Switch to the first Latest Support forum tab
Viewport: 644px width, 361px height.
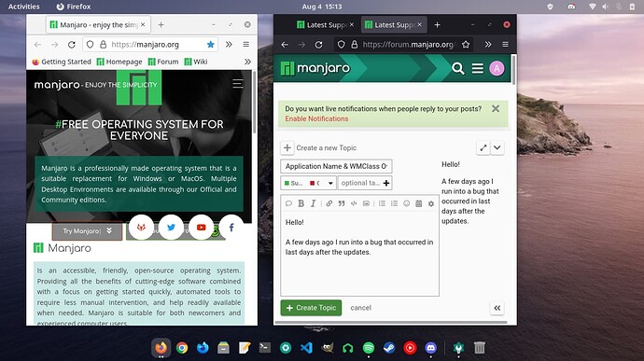tap(326, 24)
